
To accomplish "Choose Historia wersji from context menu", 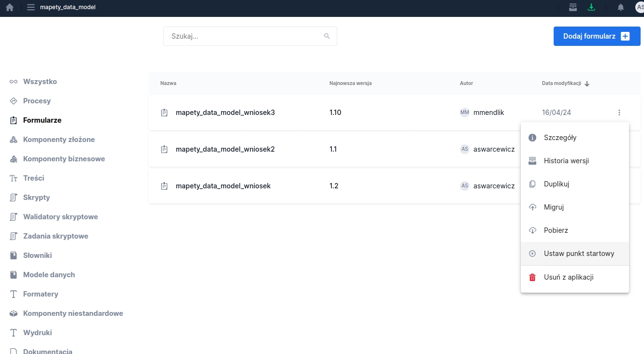I will coord(566,161).
